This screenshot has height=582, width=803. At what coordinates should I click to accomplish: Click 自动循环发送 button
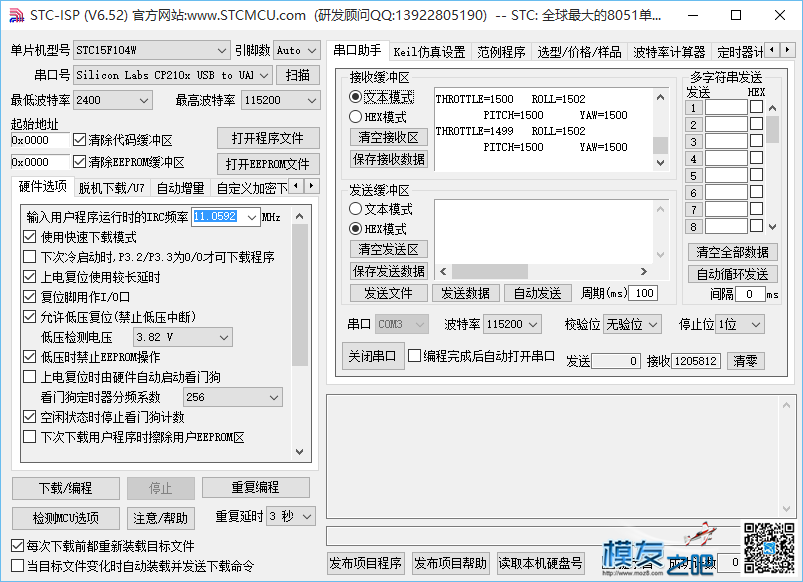[732, 274]
